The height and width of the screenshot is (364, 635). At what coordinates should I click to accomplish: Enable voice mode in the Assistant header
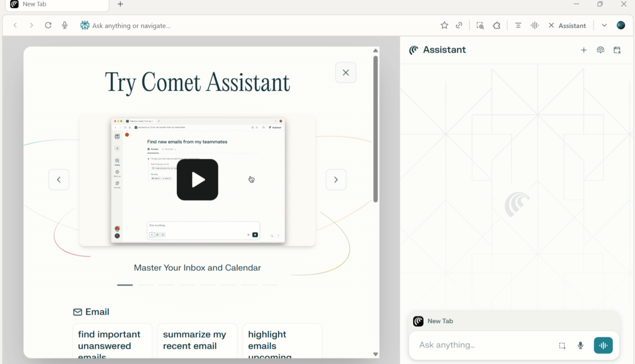pyautogui.click(x=601, y=50)
